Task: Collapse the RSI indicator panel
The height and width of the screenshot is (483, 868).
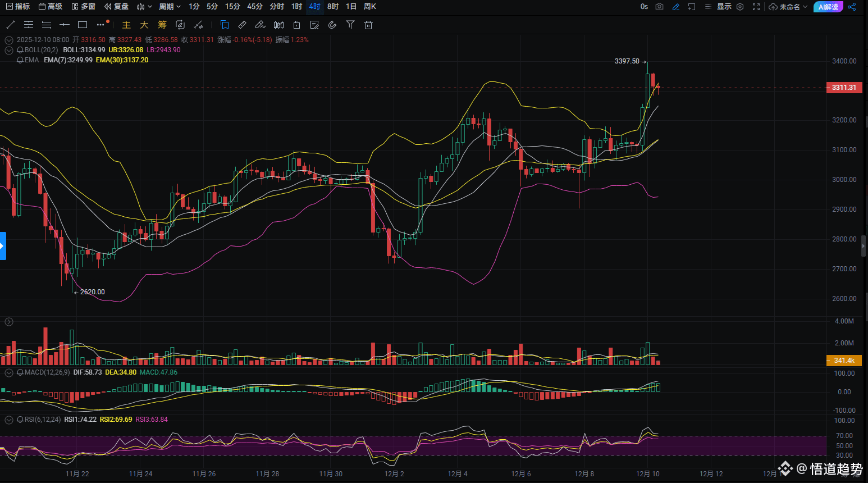Action: [x=9, y=420]
